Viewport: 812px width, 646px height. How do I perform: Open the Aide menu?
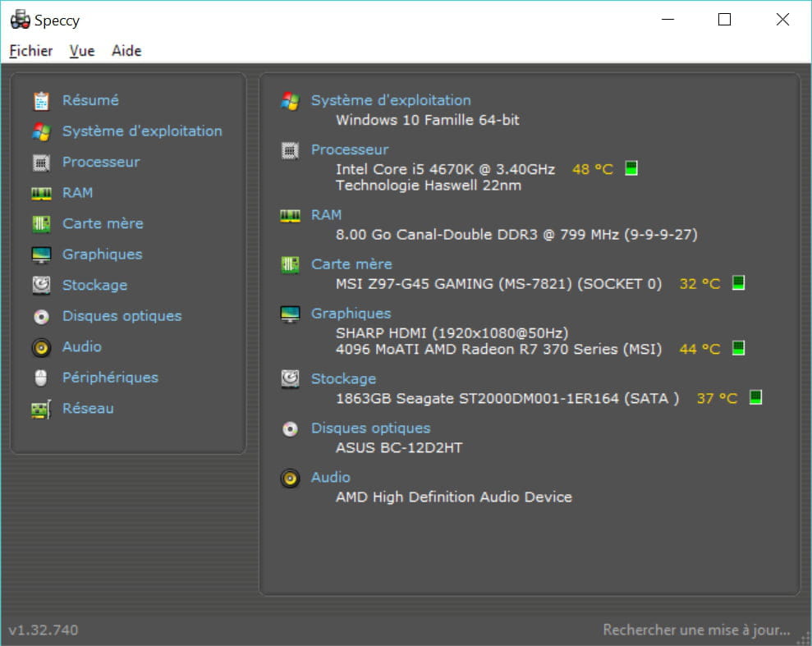pos(126,51)
